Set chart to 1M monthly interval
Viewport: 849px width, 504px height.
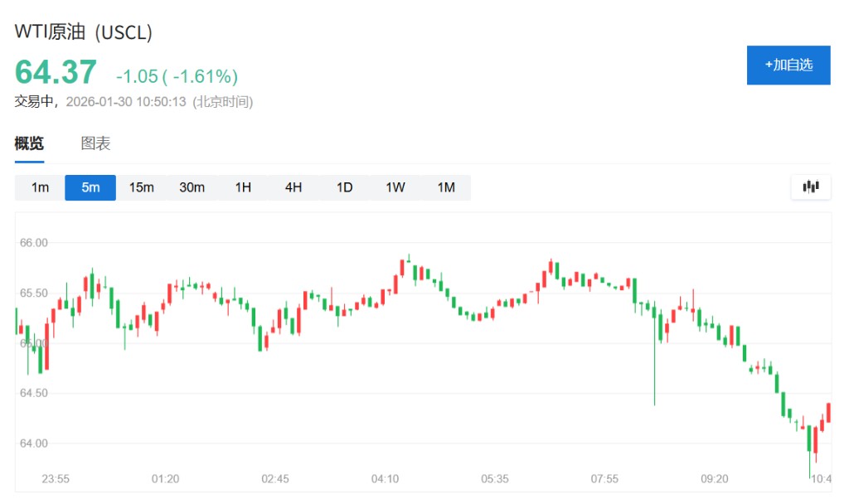point(446,187)
